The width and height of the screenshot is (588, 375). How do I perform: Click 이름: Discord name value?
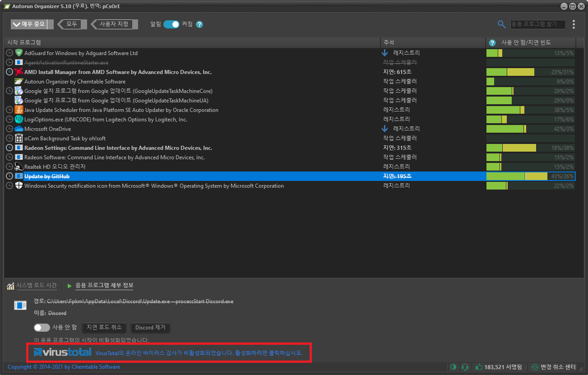point(57,313)
